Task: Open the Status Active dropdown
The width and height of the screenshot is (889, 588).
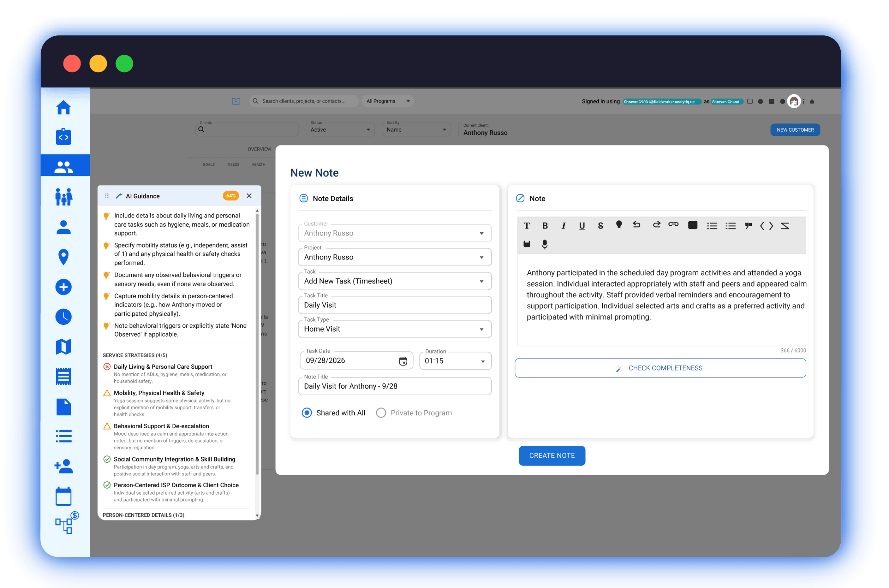Action: click(340, 130)
